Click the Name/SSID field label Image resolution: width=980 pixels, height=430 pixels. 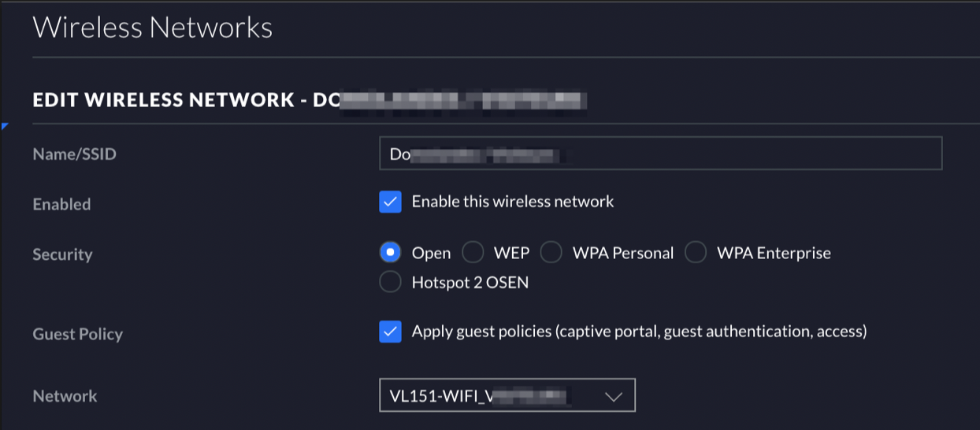(74, 154)
